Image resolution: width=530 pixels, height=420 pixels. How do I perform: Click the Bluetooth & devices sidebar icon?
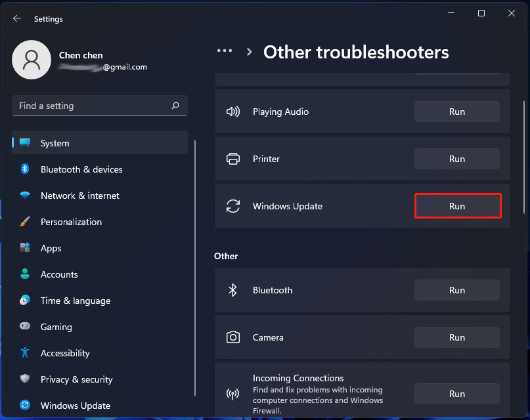click(25, 169)
